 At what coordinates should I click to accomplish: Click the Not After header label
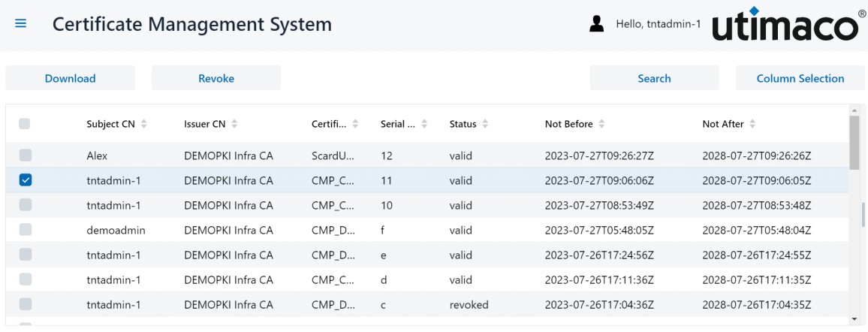(723, 124)
